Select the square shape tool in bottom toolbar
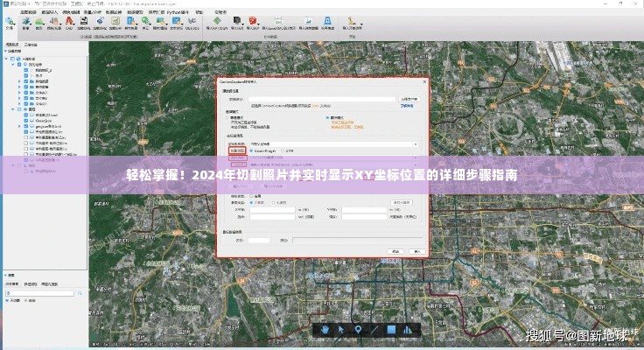The height and width of the screenshot is (350, 644). pyautogui.click(x=391, y=330)
